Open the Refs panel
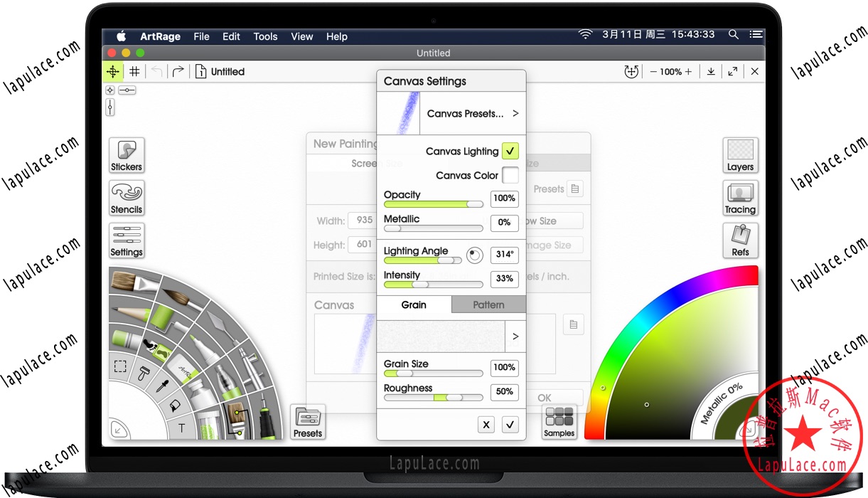This screenshot has width=868, height=498. click(x=740, y=240)
